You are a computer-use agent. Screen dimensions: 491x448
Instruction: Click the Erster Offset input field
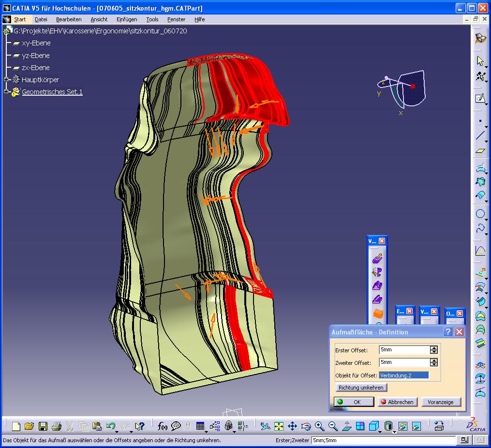(x=404, y=349)
